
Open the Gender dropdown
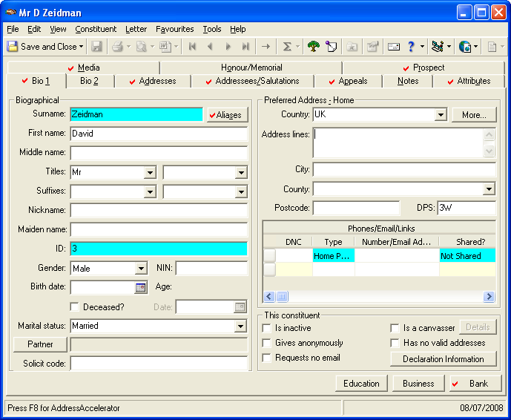coord(141,269)
